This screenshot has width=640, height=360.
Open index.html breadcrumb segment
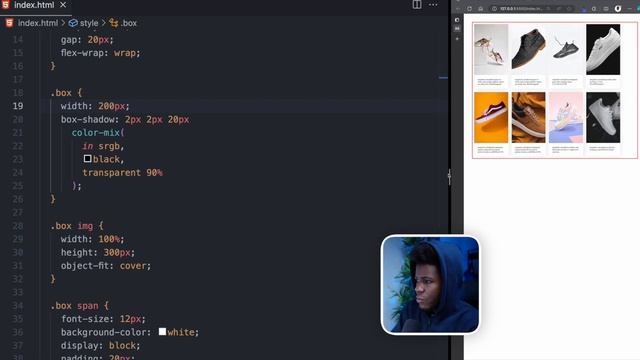click(x=38, y=23)
